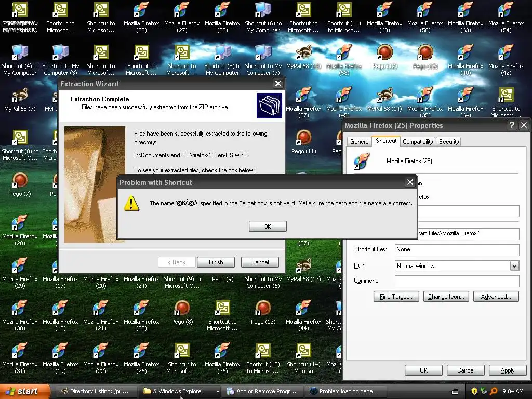Screen dimensions: 532x399
Task: Select MyPal 68 (7) desktop icon
Action: 20,100
